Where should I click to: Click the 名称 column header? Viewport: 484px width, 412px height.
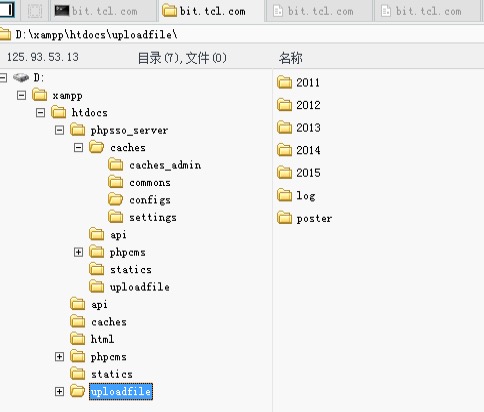[291, 58]
